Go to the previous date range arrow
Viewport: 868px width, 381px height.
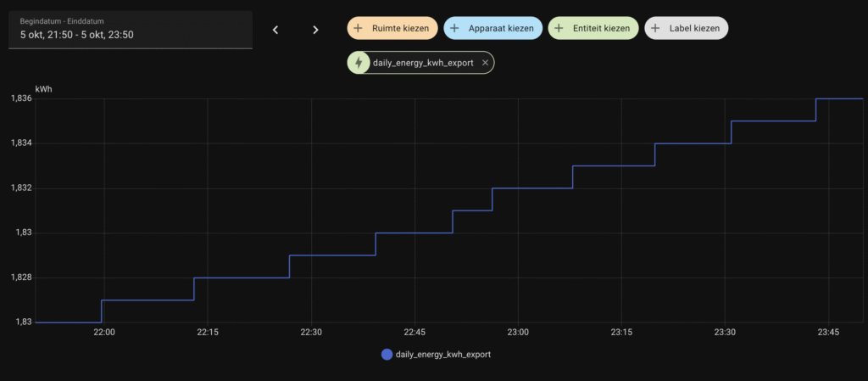pyautogui.click(x=275, y=30)
